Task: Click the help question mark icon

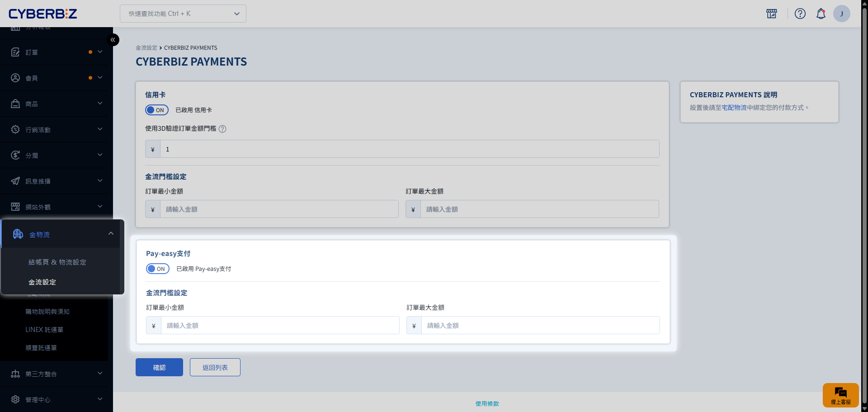Action: [x=800, y=14]
